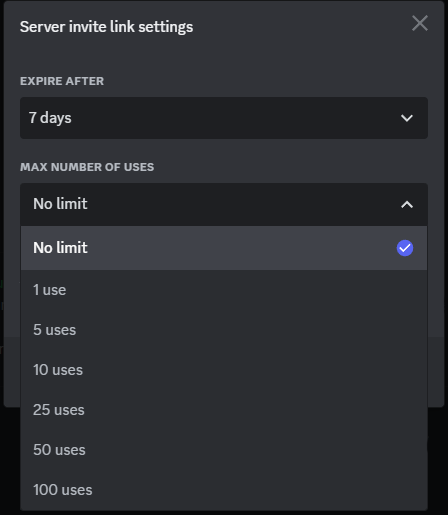Select the highlighted No limit option
448x515 pixels.
click(x=224, y=248)
